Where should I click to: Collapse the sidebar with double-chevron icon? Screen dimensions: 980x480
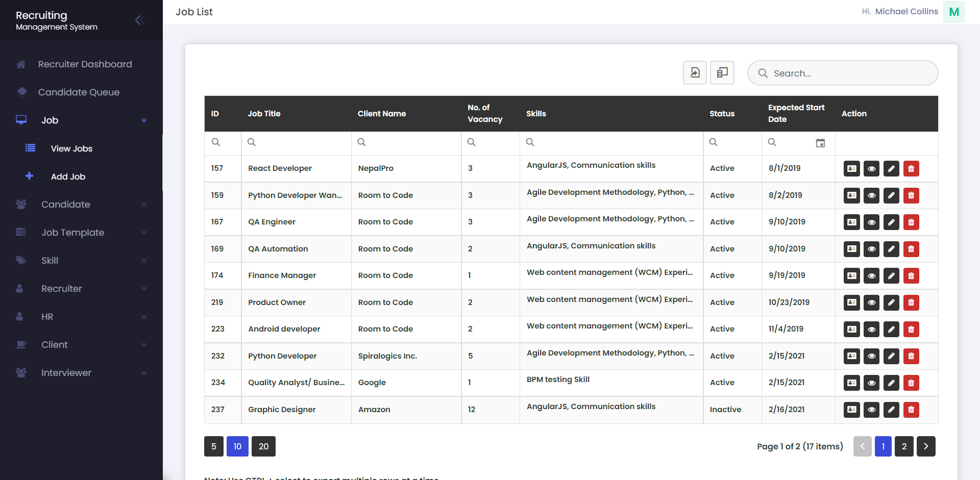(x=140, y=20)
